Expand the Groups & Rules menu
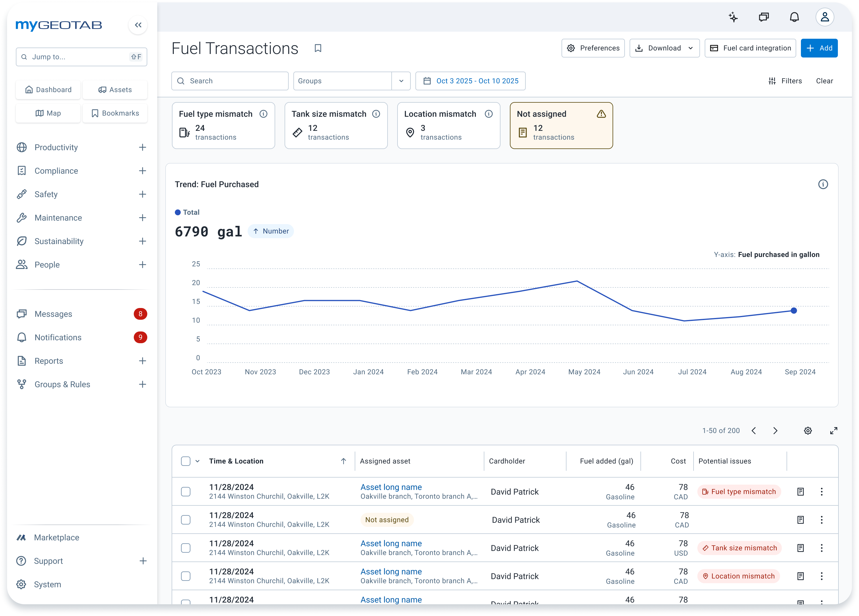 (x=142, y=384)
